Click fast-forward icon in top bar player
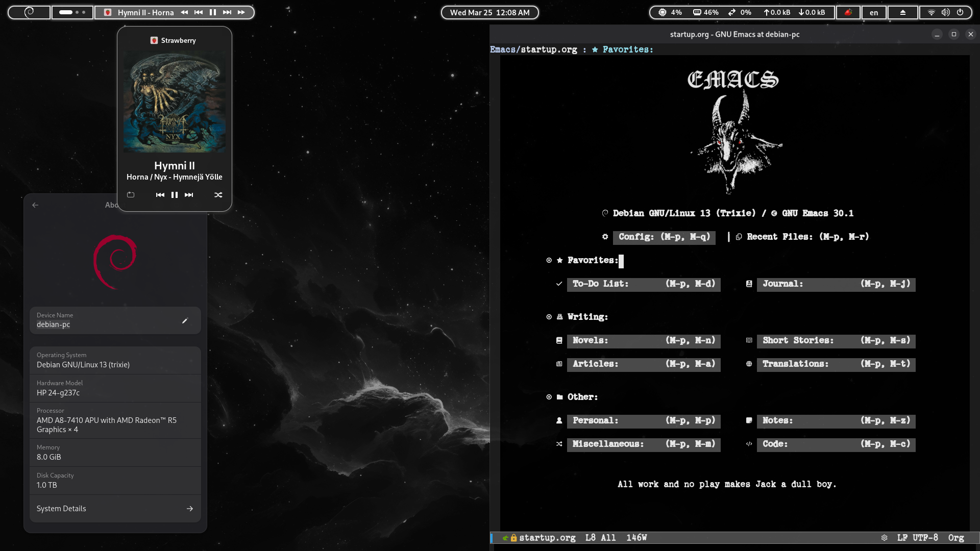 241,12
